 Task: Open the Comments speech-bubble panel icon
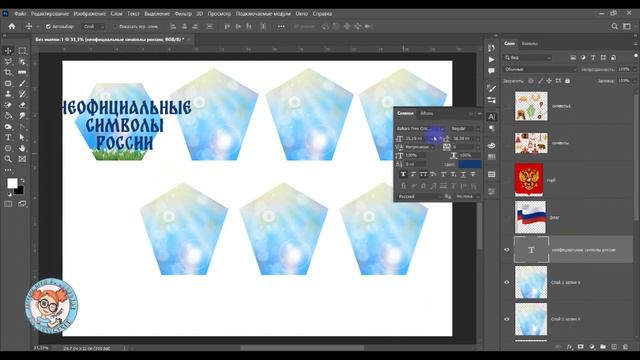491,71
